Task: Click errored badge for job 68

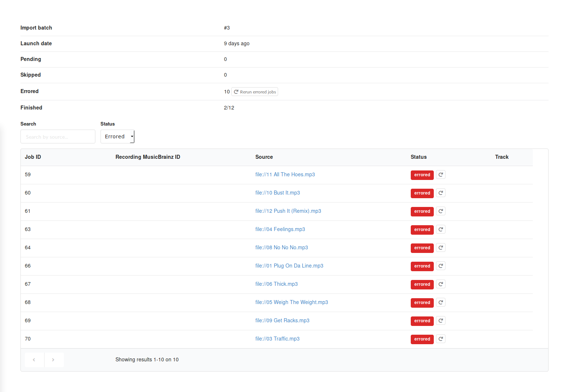Action: (x=422, y=303)
